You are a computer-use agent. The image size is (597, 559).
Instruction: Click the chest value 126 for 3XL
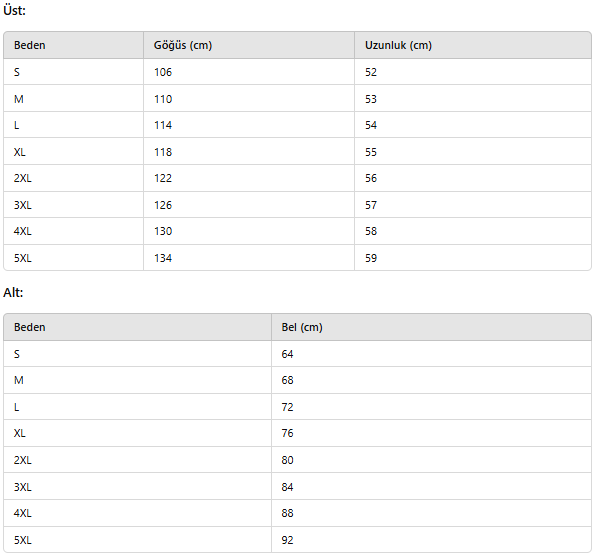[249, 205]
